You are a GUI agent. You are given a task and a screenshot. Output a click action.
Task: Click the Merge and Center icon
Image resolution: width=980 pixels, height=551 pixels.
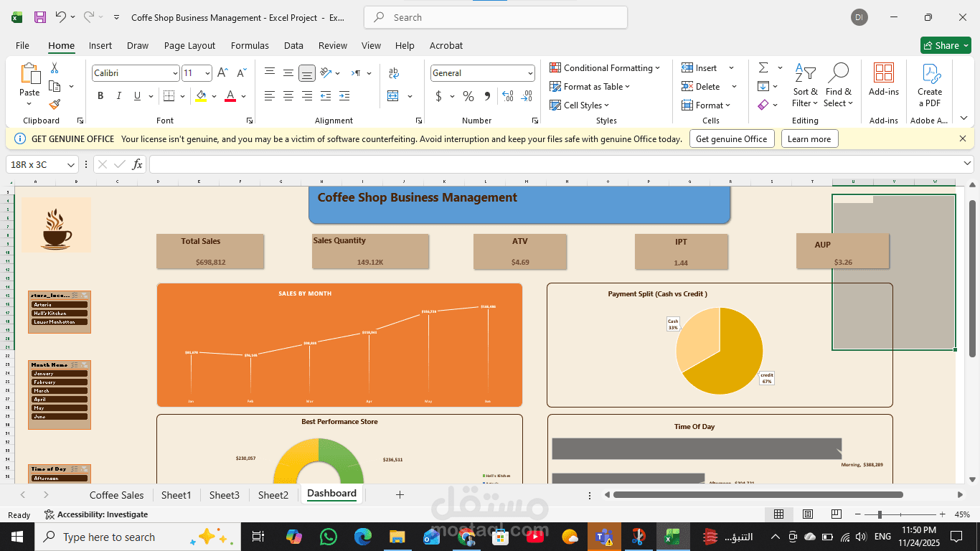393,96
